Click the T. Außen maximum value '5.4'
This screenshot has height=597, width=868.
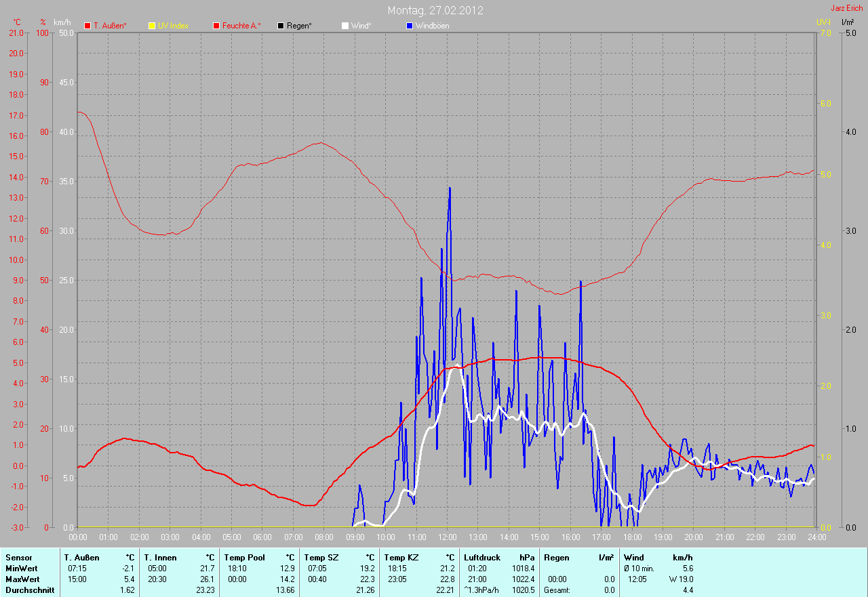pyautogui.click(x=130, y=579)
